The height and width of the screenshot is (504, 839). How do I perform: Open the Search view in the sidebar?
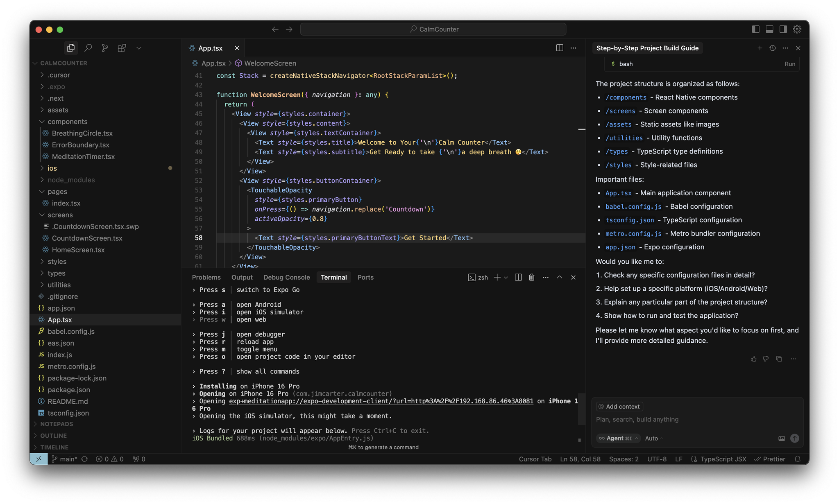tap(88, 48)
